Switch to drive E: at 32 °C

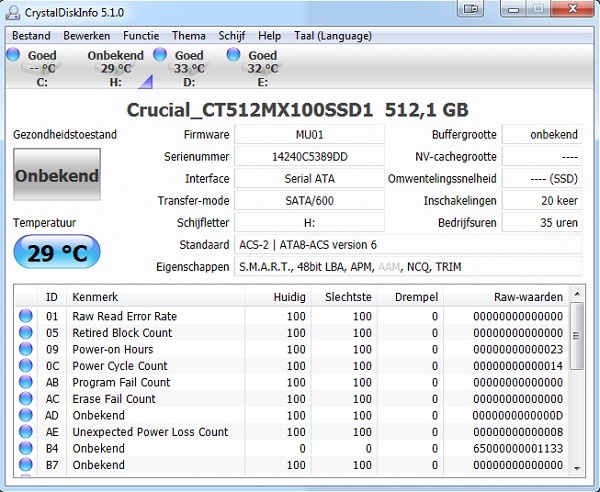tap(262, 68)
